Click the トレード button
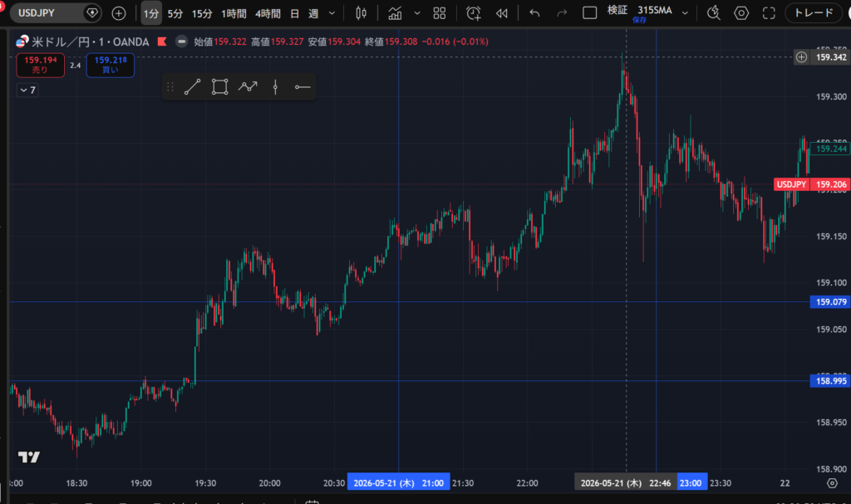Image resolution: width=851 pixels, height=504 pixels. point(814,13)
